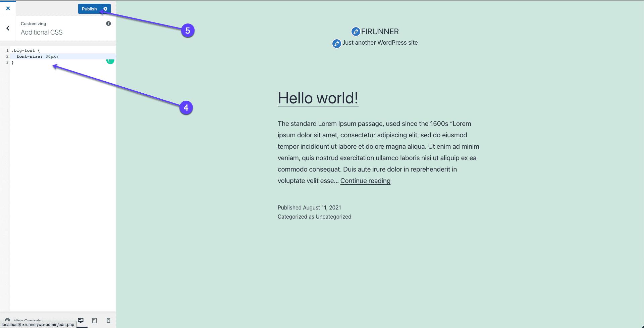Switch to tablet preview device icon
The height and width of the screenshot is (328, 644).
(95, 321)
